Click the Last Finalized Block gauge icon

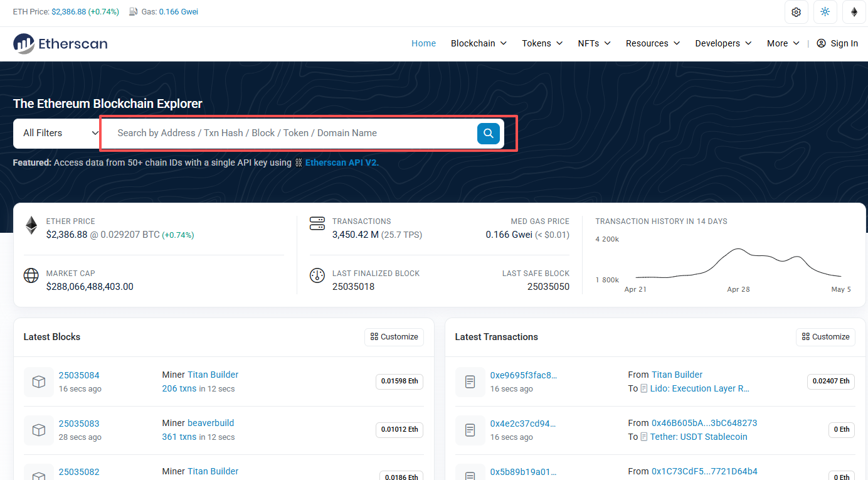tap(317, 275)
